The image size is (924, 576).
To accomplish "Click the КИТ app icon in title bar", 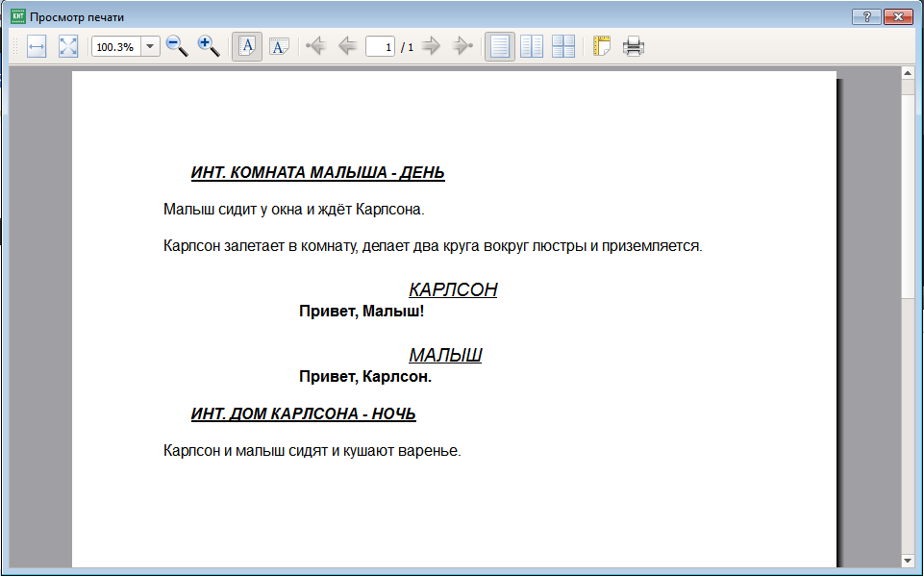I will 18,16.
